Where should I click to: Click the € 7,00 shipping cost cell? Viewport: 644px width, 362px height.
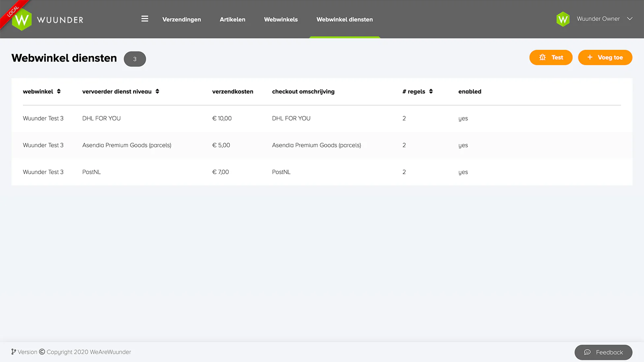(221, 172)
